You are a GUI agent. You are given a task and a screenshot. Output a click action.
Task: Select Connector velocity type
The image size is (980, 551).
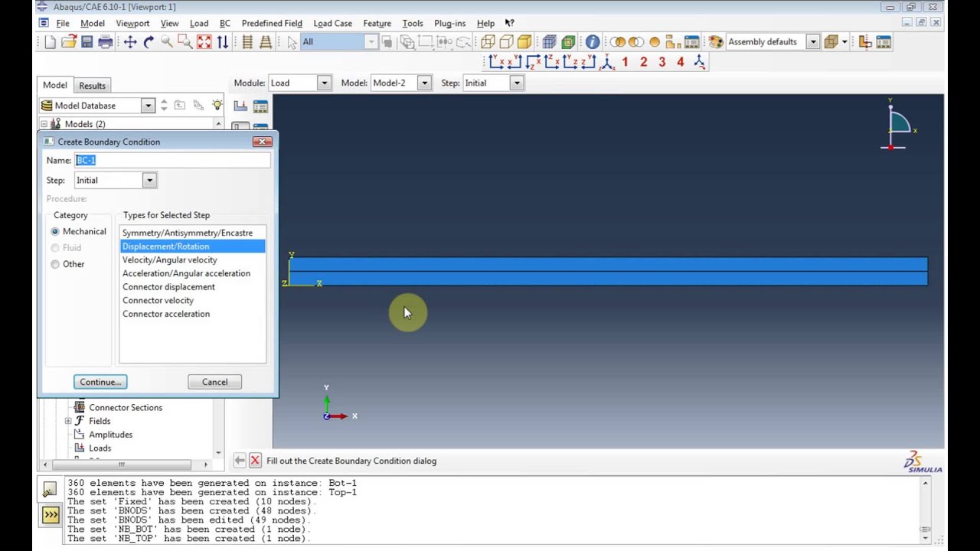click(x=192, y=301)
